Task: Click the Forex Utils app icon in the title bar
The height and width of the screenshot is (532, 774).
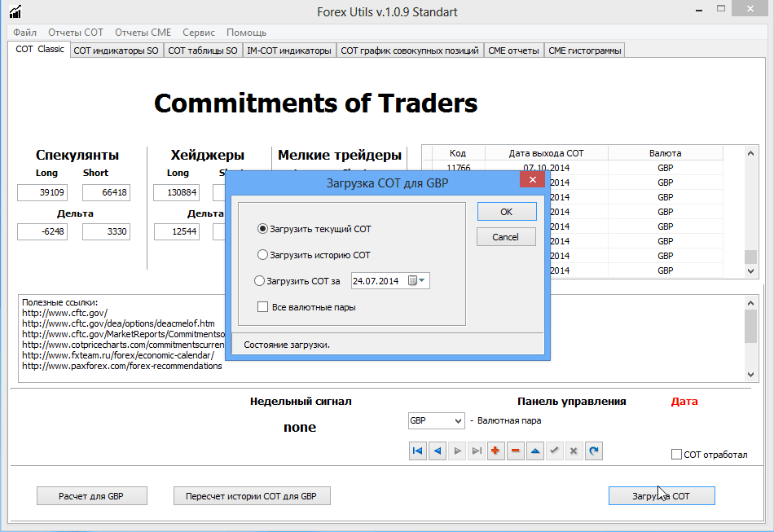Action: [x=15, y=11]
